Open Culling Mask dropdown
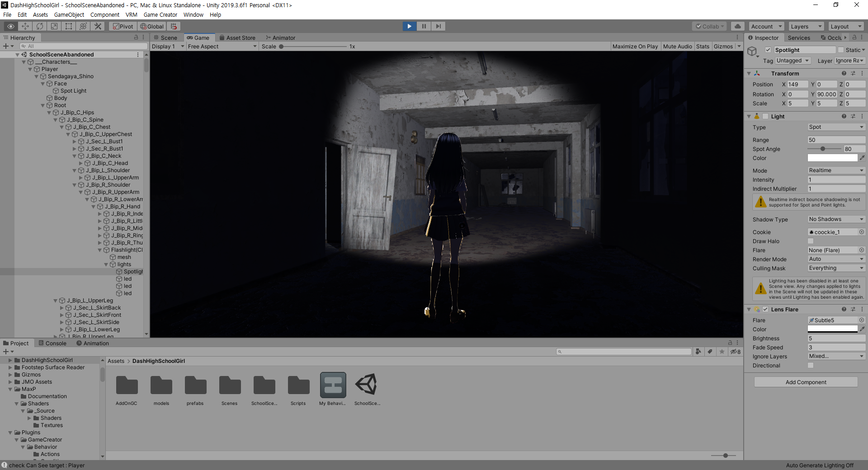Screen dimensions: 868x470 (x=836, y=268)
